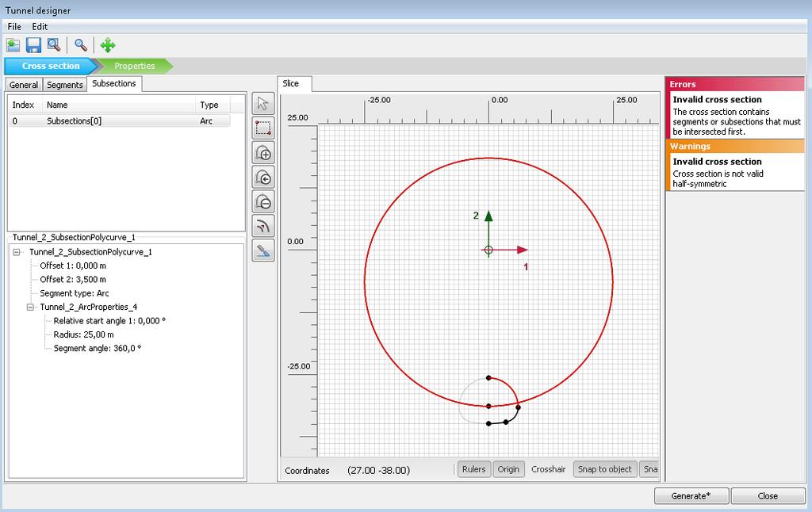Click the add subsection icon with plus
Screen dimensions: 812x512
263,153
